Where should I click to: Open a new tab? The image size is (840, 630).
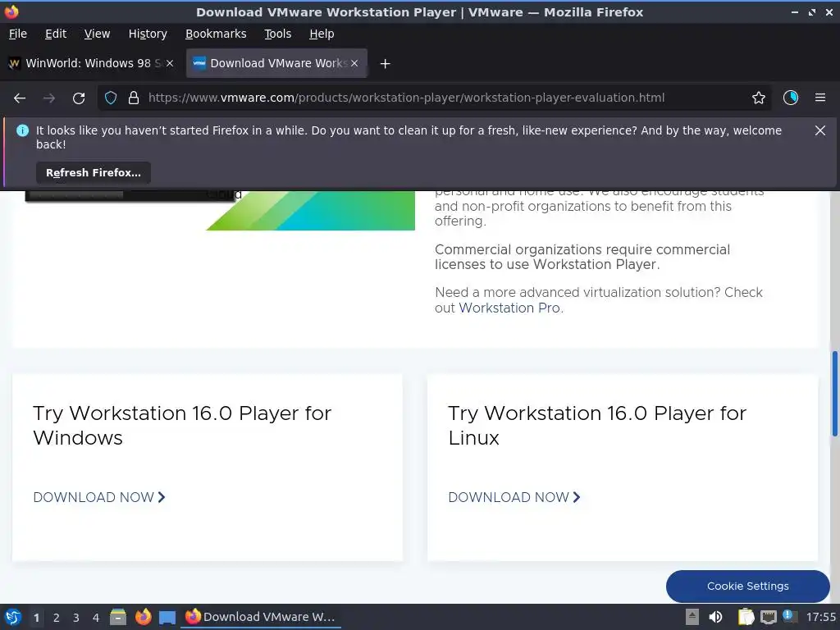coord(385,64)
